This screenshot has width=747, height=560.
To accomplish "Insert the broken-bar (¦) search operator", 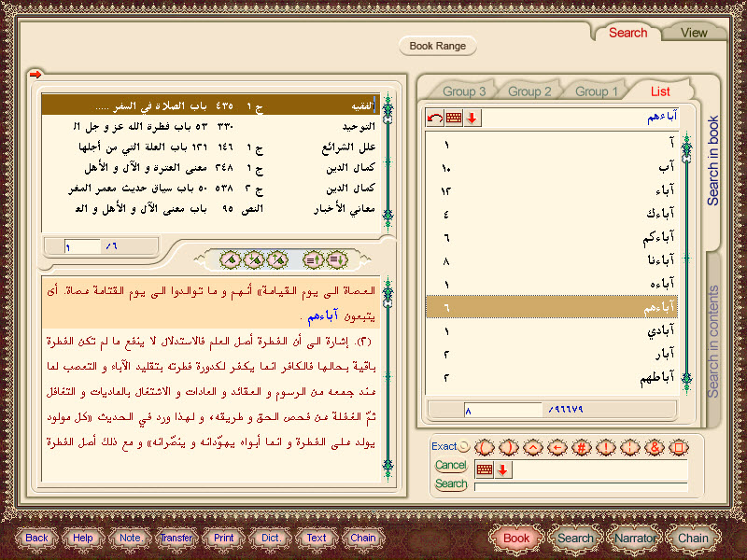I will coord(630,447).
